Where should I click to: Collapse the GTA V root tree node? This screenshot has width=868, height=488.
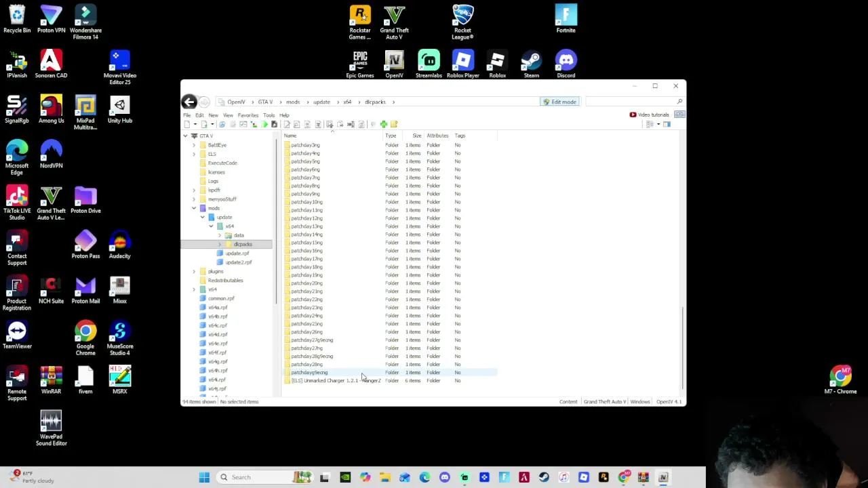(185, 136)
